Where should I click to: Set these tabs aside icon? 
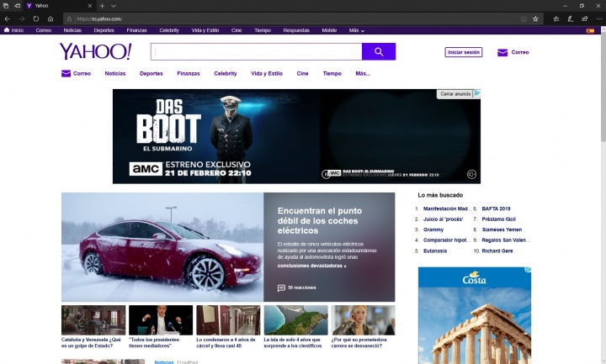pos(17,6)
